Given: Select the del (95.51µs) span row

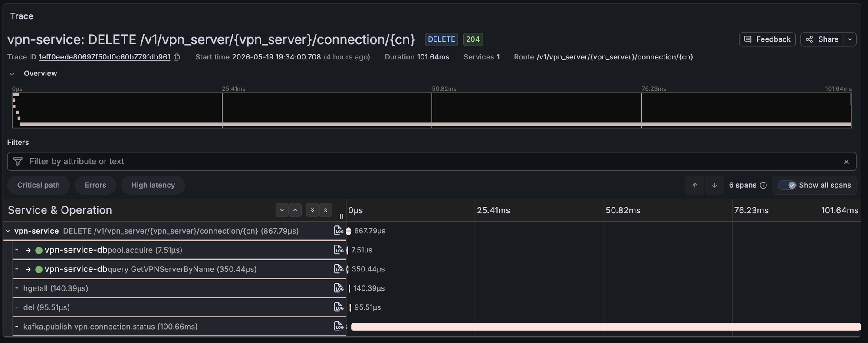Looking at the screenshot, I should click(x=179, y=307).
